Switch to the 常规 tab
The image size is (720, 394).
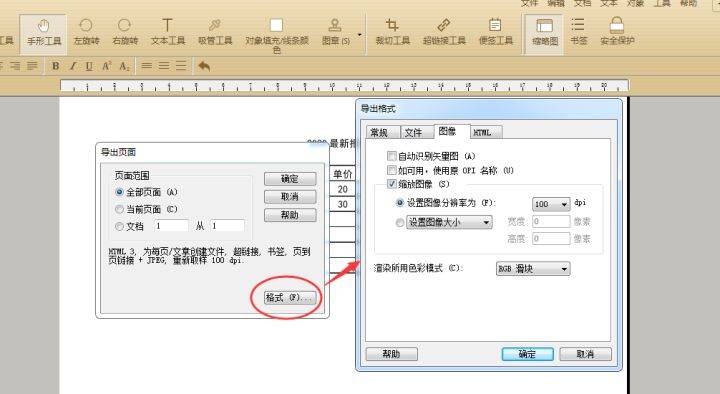380,133
